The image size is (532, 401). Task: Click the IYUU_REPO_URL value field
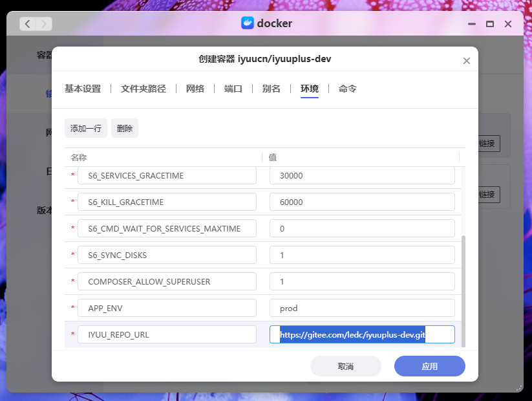coord(362,334)
